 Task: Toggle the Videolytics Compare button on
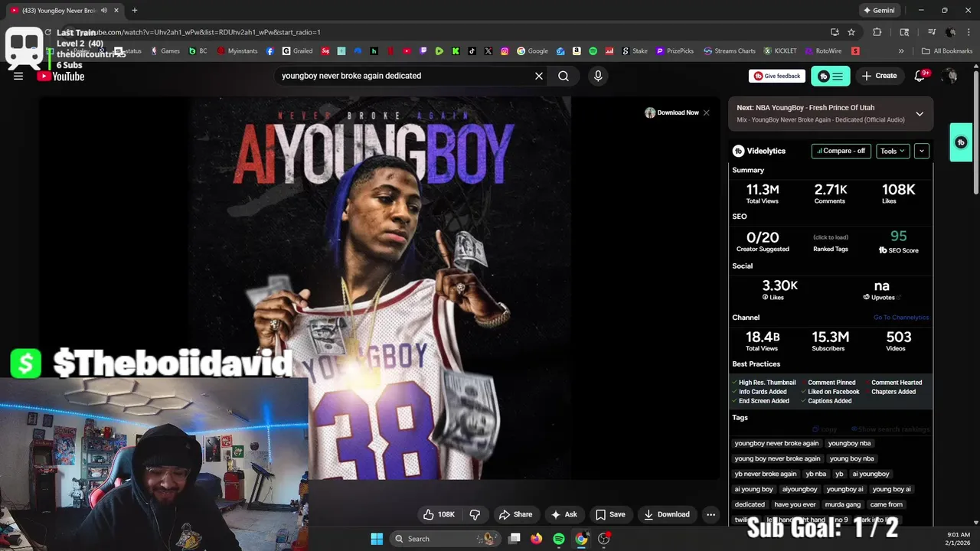pos(841,151)
